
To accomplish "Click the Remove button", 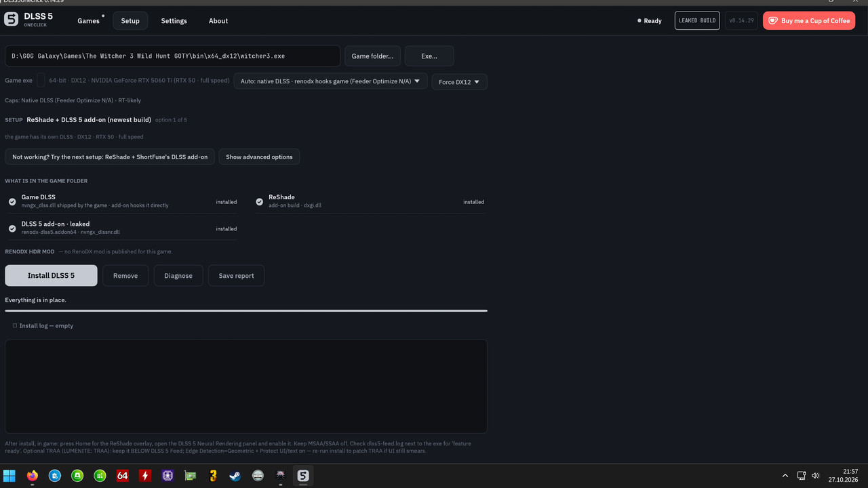I will coord(125,276).
